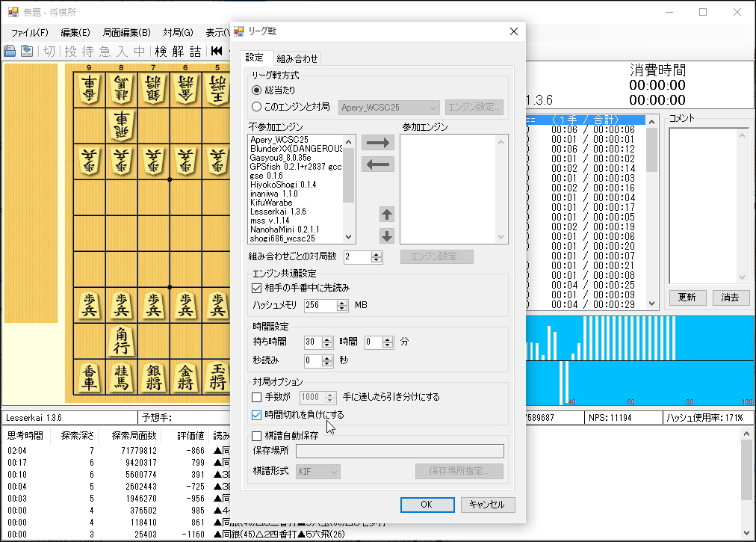Enable the 手数が draw-on-move-count option

pyautogui.click(x=256, y=397)
